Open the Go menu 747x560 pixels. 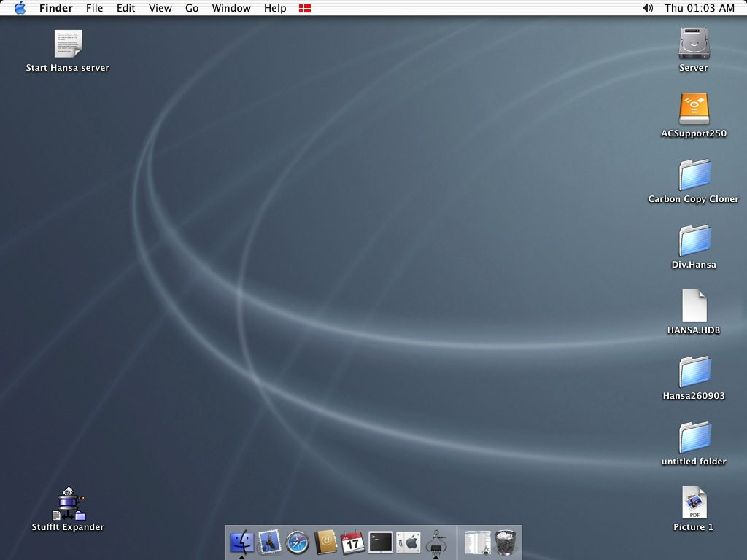(192, 8)
